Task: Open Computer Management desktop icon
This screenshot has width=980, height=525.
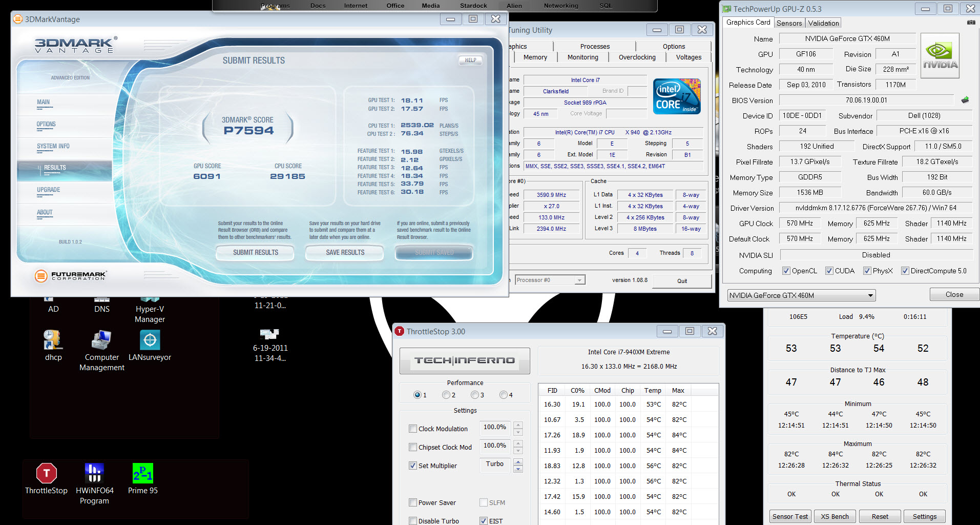Action: coord(101,351)
